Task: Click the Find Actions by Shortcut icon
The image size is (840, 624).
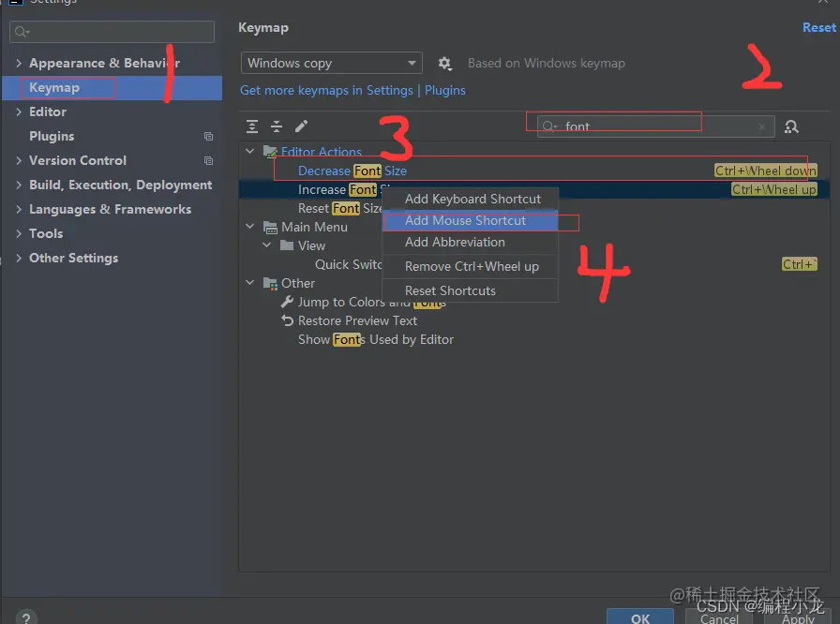Action: click(791, 126)
